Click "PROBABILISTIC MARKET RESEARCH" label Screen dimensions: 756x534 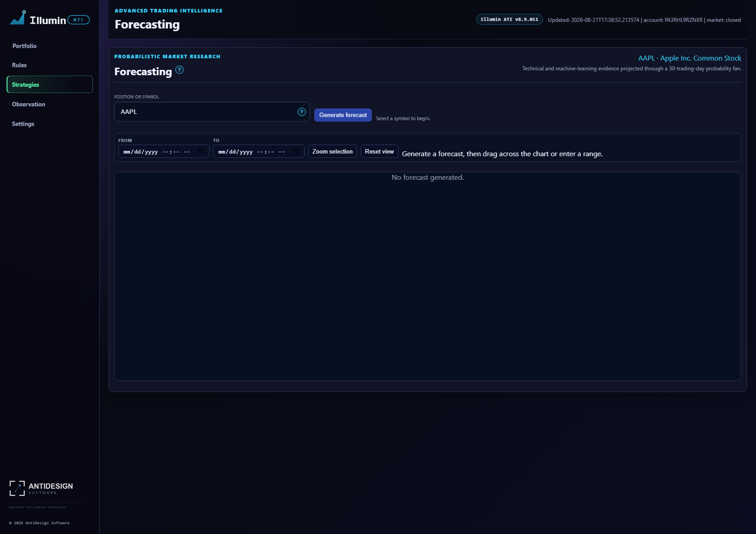pos(167,57)
